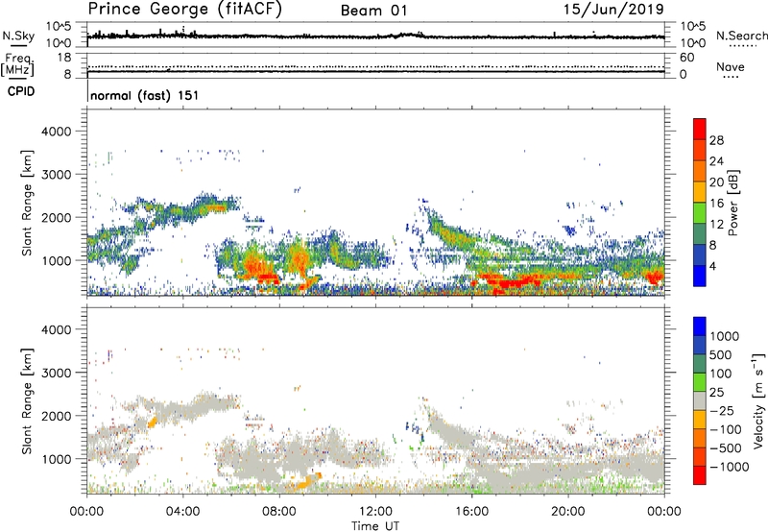Image resolution: width=768 pixels, height=532 pixels.
Task: Click the frequency '18' tick label
Action: click(x=64, y=58)
